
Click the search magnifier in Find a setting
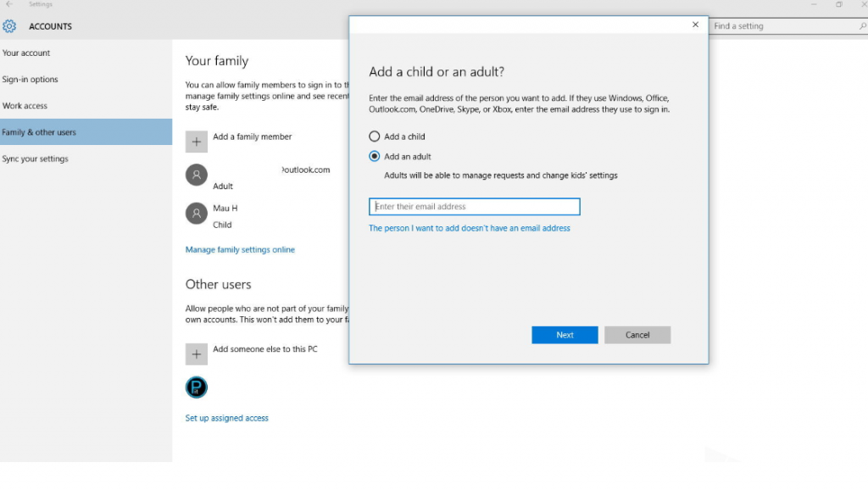click(x=863, y=26)
